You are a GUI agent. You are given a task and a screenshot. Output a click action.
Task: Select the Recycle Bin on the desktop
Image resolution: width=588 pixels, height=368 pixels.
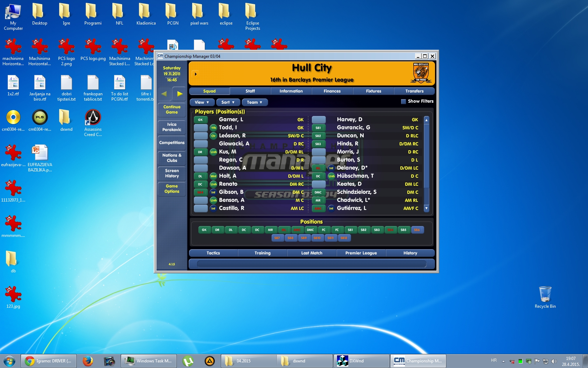click(545, 297)
